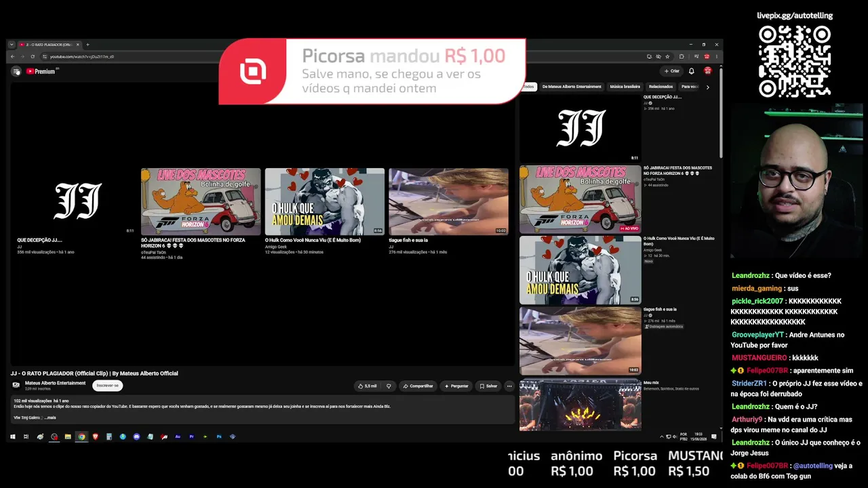Expand the description with ...mais
868x488 pixels.
(50, 418)
